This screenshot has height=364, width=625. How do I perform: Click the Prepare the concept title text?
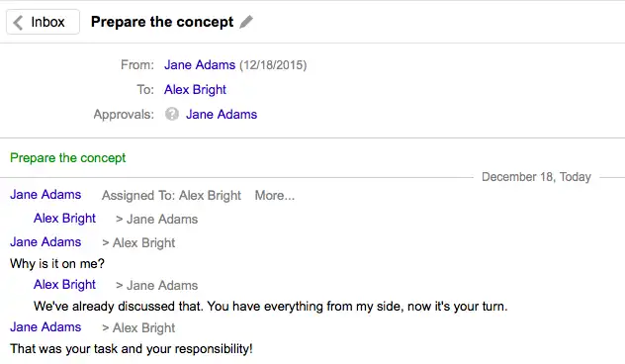click(x=162, y=22)
